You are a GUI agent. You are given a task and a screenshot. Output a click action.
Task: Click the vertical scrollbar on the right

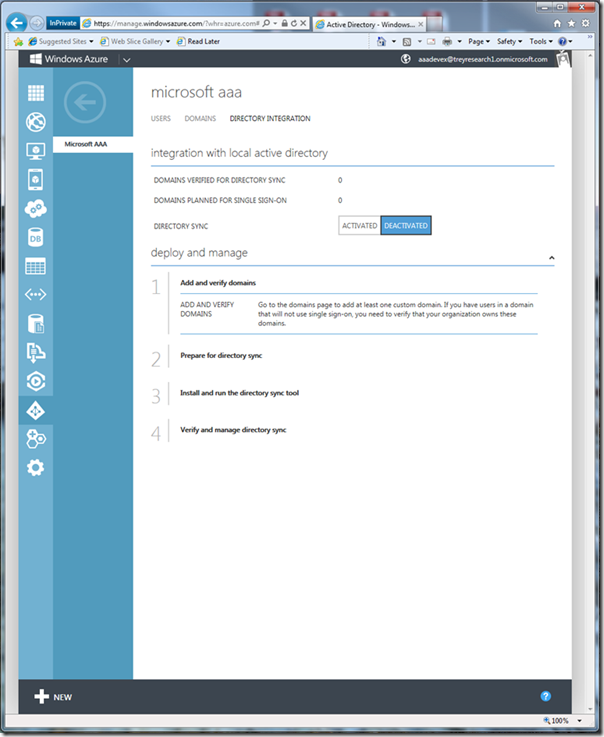pyautogui.click(x=590, y=382)
